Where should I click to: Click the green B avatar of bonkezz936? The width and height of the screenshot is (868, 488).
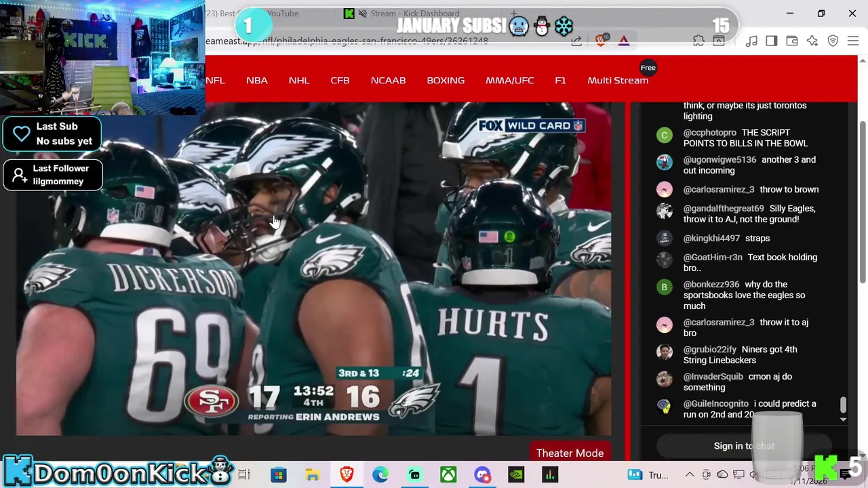tap(664, 287)
